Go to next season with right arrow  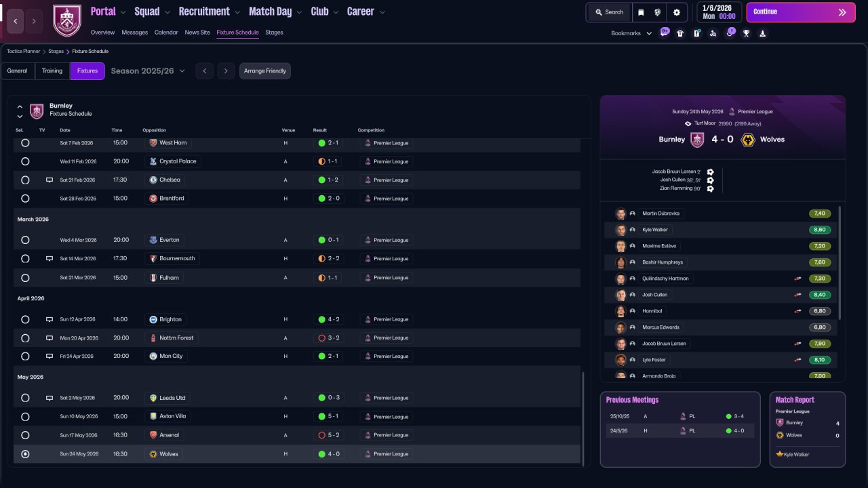coord(226,71)
